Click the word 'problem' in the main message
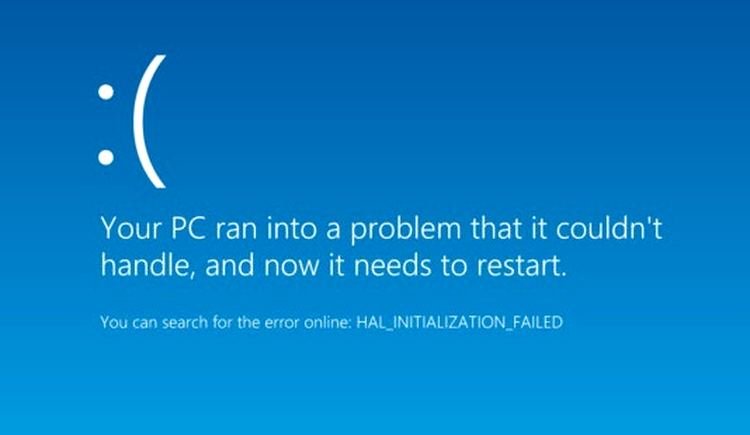Image resolution: width=750 pixels, height=435 pixels. tap(406, 230)
